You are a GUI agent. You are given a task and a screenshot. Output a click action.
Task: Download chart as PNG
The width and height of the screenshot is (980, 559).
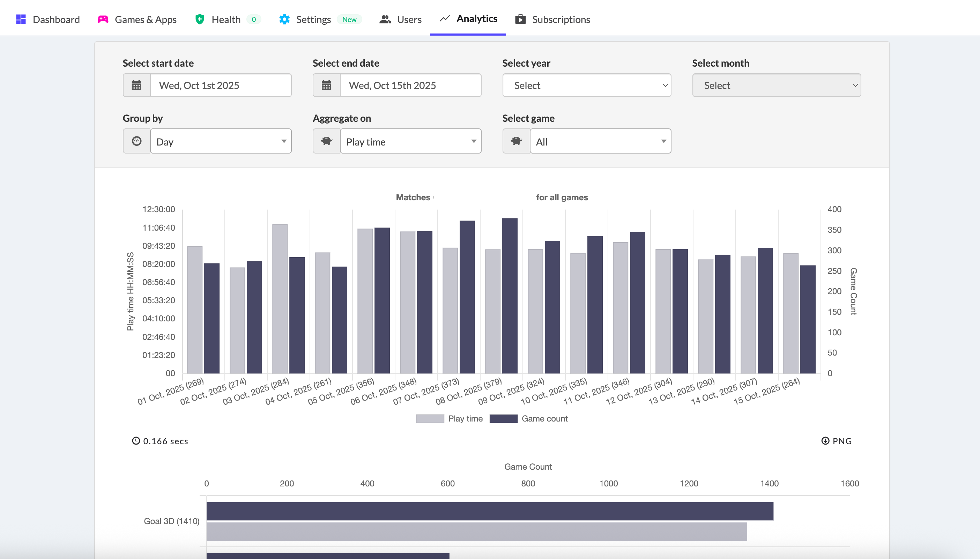click(837, 441)
